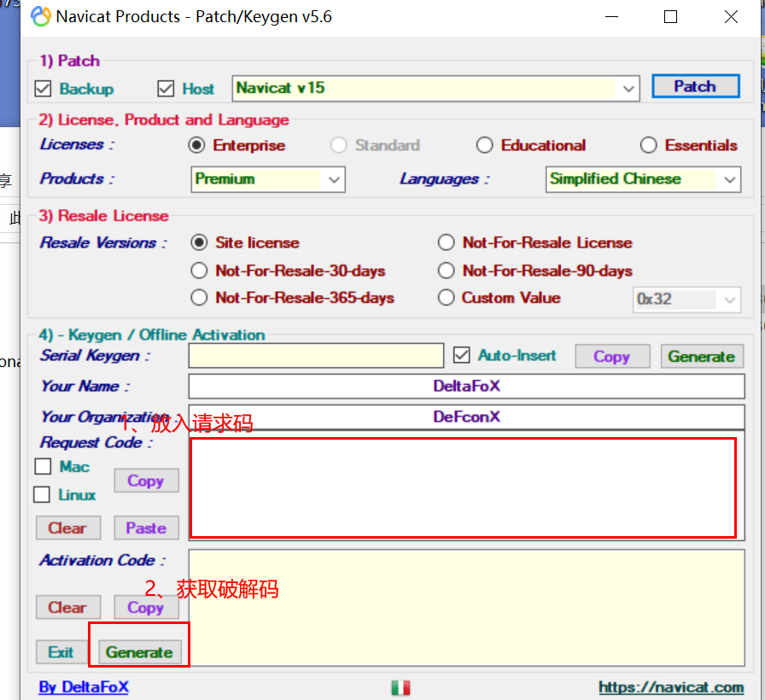
Task: Paste into the request code
Action: click(x=146, y=528)
